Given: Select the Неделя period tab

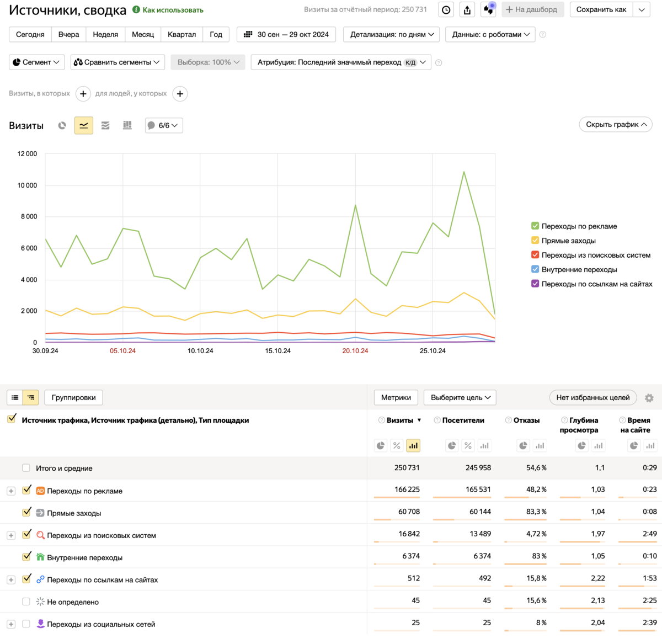Looking at the screenshot, I should (105, 34).
